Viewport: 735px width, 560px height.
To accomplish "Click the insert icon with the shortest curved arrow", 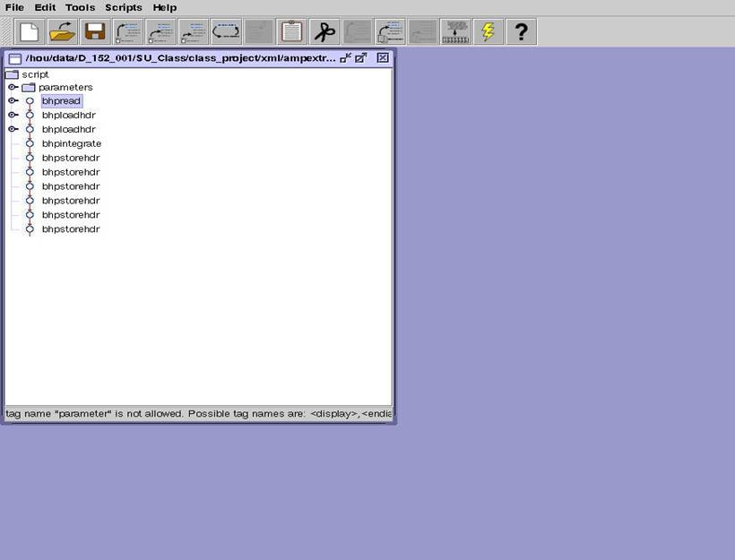I will click(194, 32).
